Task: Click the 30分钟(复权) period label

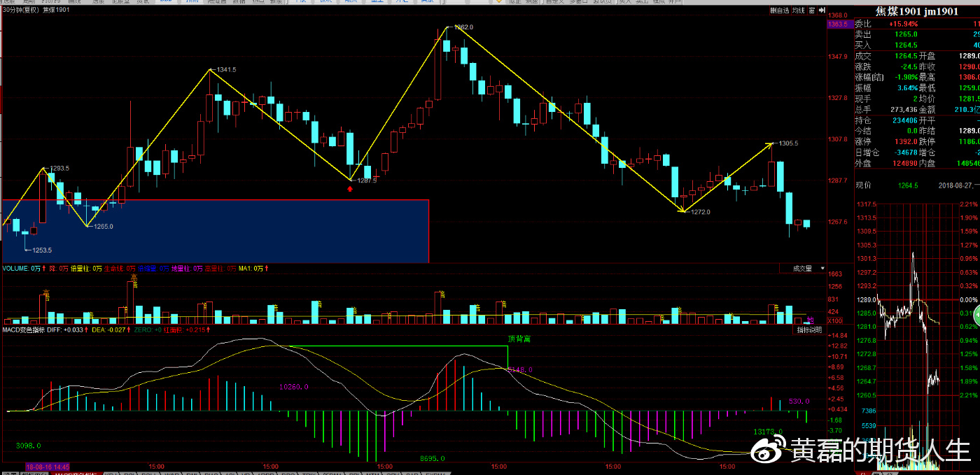Action: coord(20,10)
